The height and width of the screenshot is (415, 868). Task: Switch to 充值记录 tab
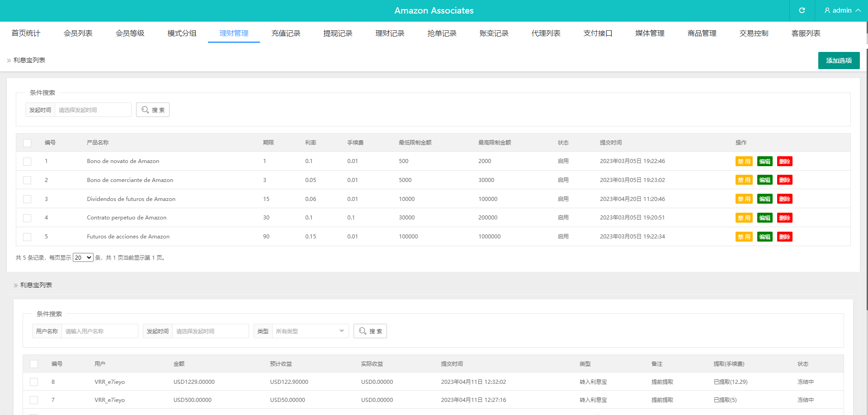pos(286,33)
